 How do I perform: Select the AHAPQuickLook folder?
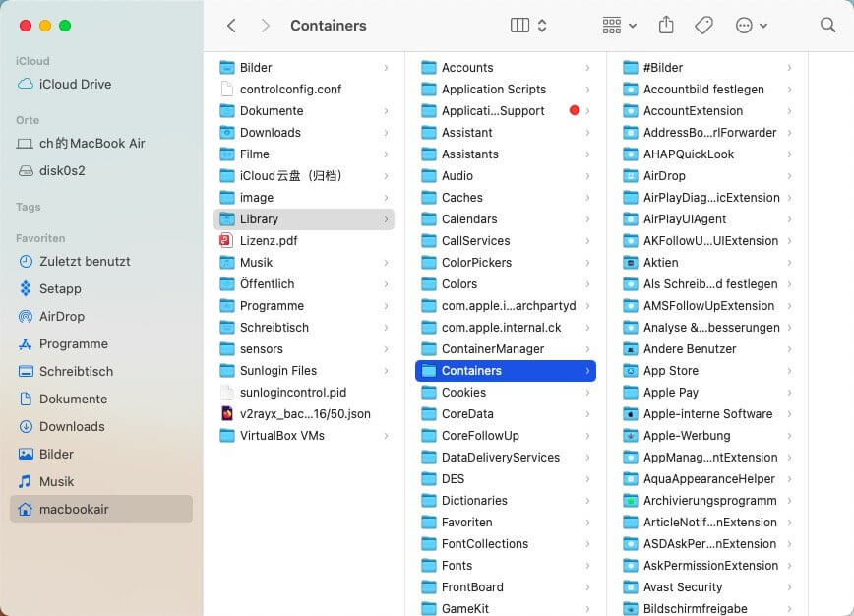coord(707,154)
